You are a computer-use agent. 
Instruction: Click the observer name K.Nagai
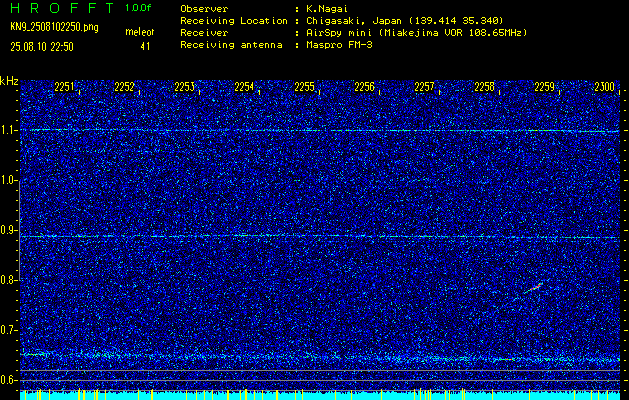[326, 9]
